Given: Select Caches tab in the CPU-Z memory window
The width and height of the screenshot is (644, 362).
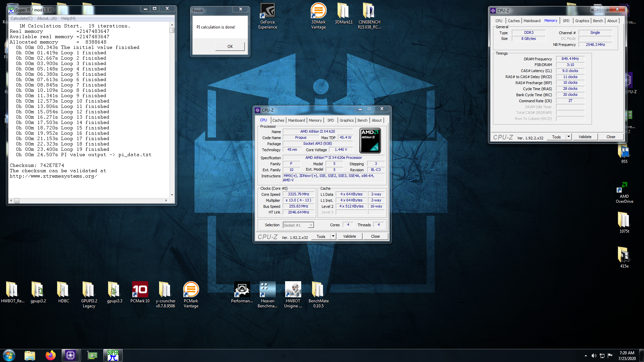Looking at the screenshot, I should 514,21.
